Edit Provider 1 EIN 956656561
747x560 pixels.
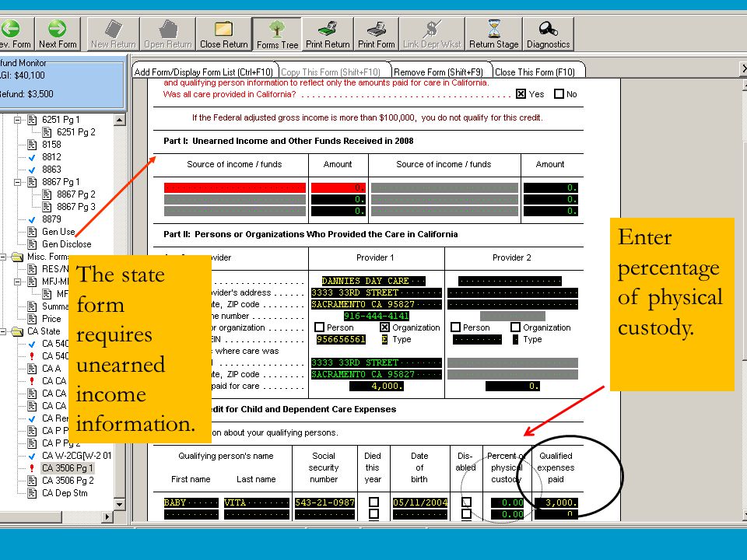[341, 339]
